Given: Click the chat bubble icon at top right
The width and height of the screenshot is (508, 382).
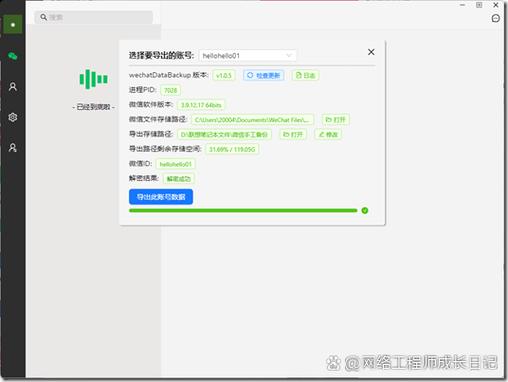Looking at the screenshot, I should [496, 18].
